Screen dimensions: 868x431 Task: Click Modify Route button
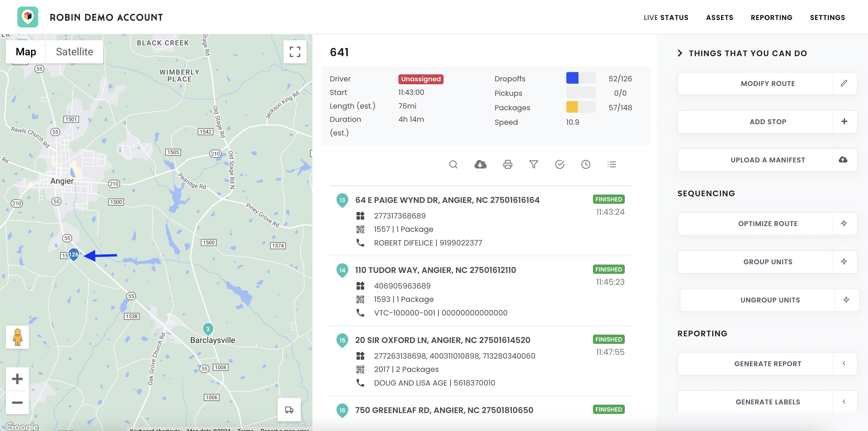pos(767,83)
